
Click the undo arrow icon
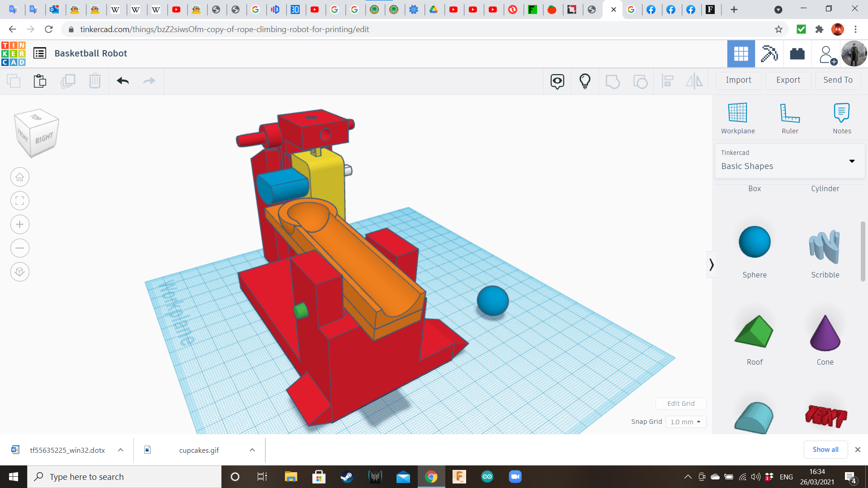[123, 81]
